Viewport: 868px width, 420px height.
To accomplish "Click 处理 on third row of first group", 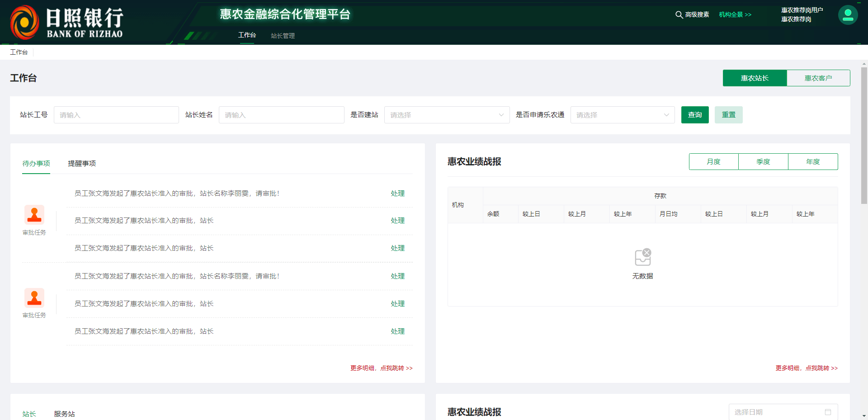I will (x=397, y=248).
